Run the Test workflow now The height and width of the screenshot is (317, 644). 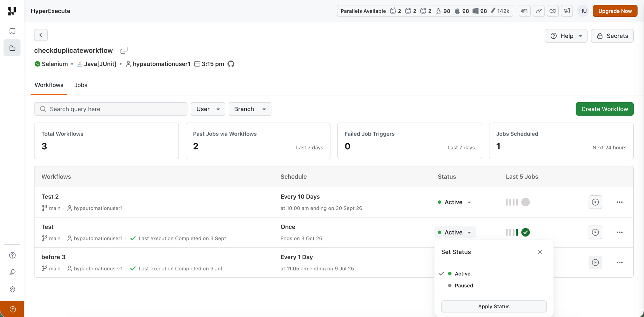595,232
